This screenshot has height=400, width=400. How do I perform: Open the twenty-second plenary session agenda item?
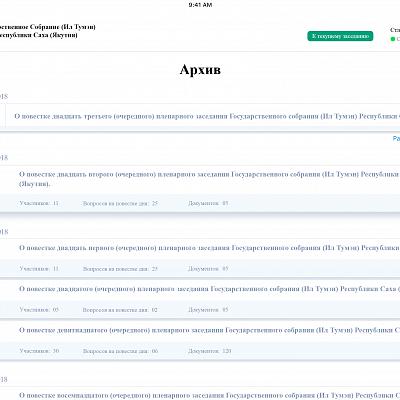209,179
